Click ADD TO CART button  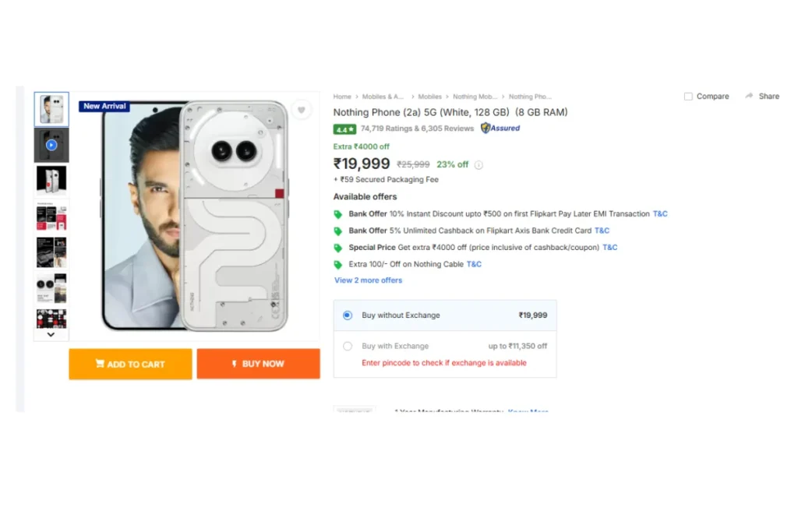click(x=130, y=365)
